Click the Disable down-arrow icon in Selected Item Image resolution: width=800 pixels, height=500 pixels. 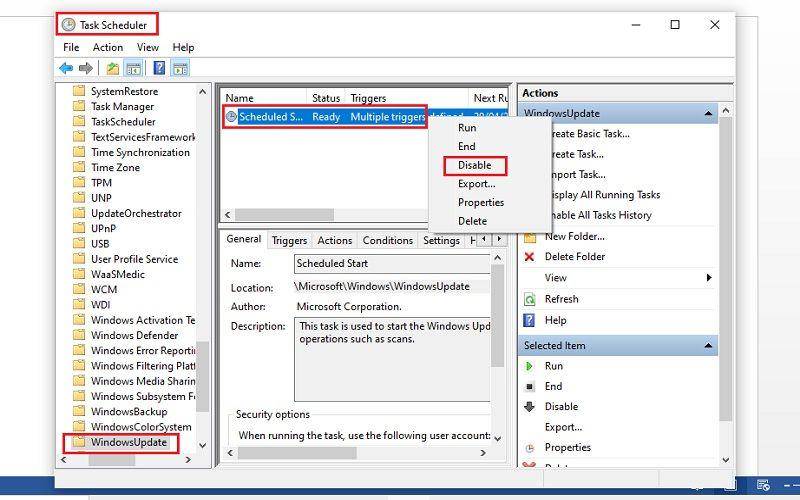click(x=530, y=407)
